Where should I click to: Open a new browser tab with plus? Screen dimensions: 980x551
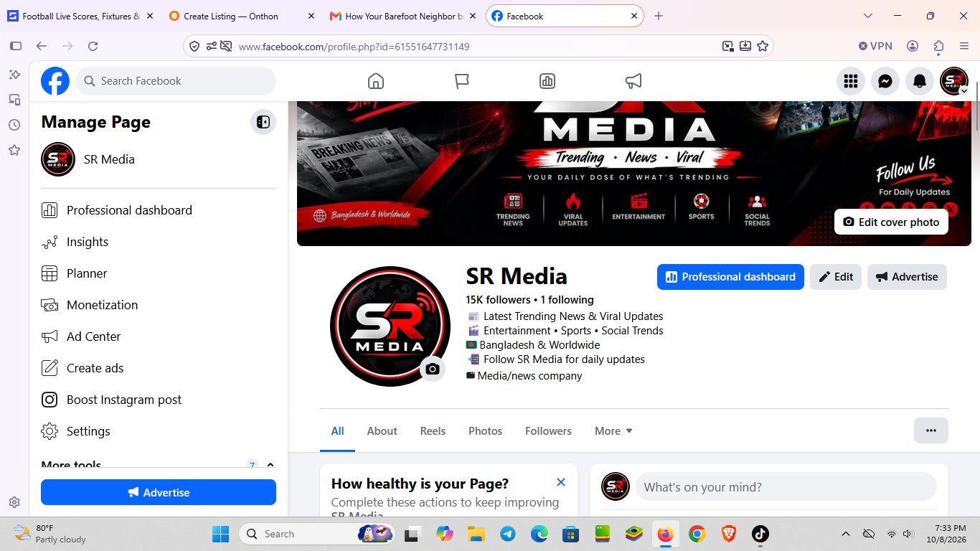point(659,16)
